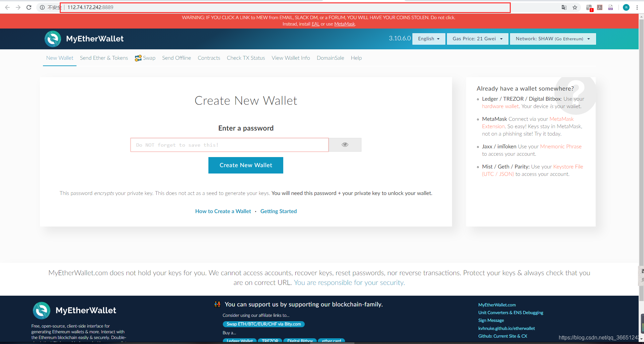
Task: Follow the Keystore File (UTC / JSON) link
Action: pyautogui.click(x=533, y=170)
